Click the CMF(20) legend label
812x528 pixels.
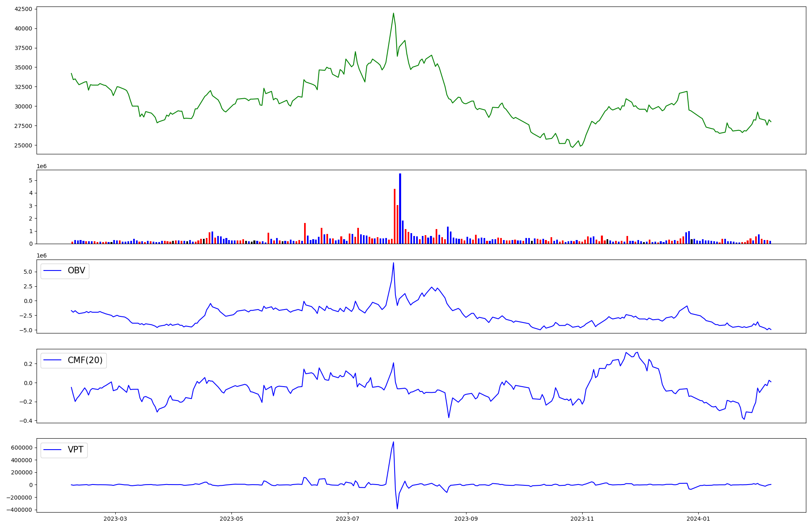[85, 360]
